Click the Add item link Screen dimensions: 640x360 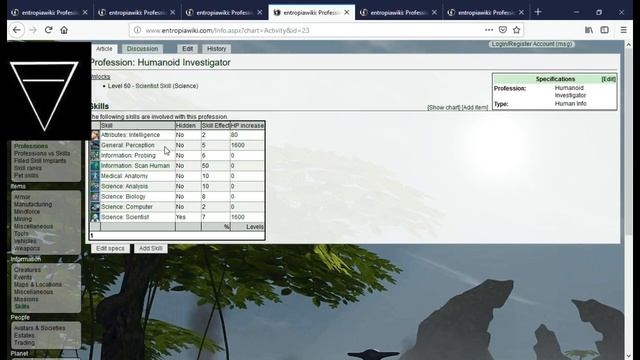tap(475, 107)
